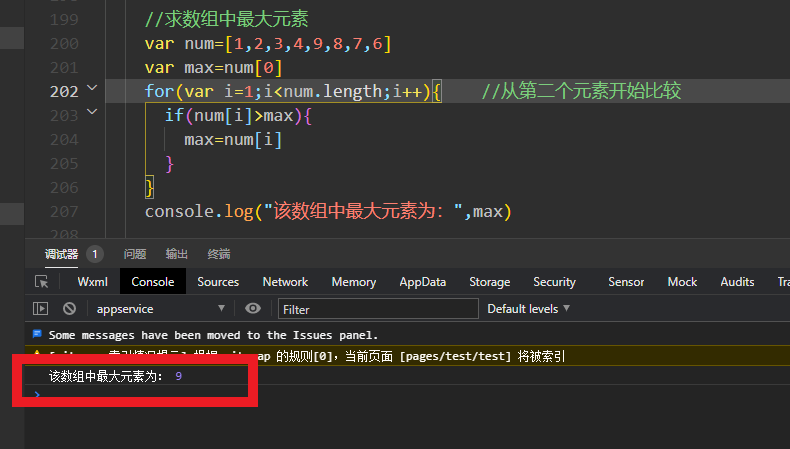Click the comment //从第二个元素开始比较

pyautogui.click(x=581, y=91)
